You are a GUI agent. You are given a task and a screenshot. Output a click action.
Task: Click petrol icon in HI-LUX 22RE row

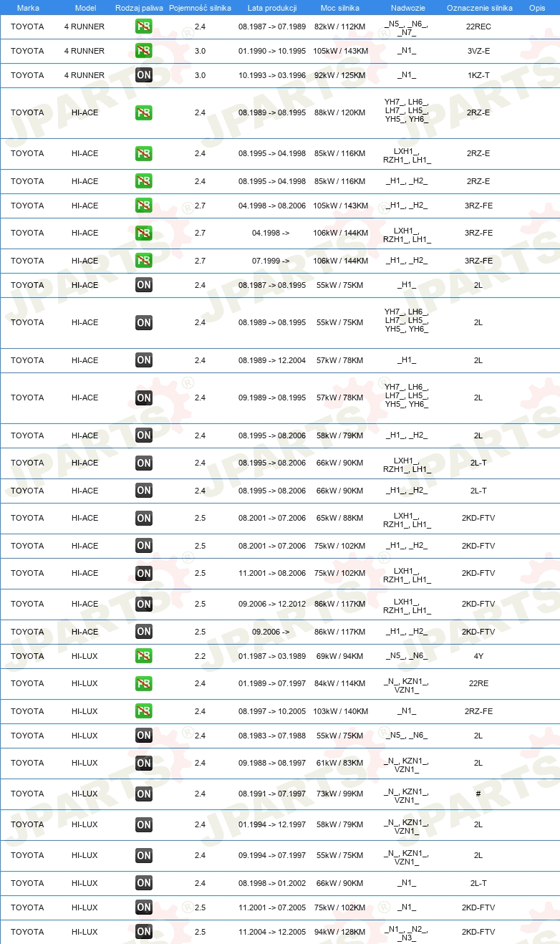coord(144,683)
